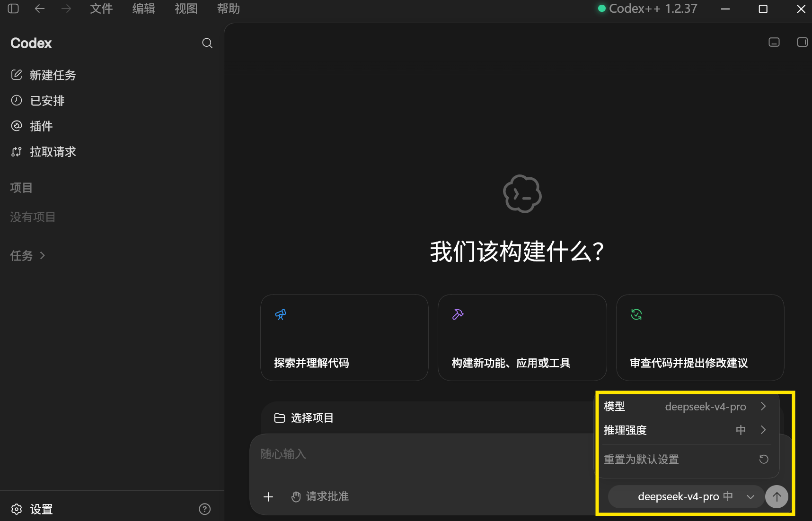The width and height of the screenshot is (812, 521).
Task: Click the 随心输入 prompt input field
Action: 421,454
